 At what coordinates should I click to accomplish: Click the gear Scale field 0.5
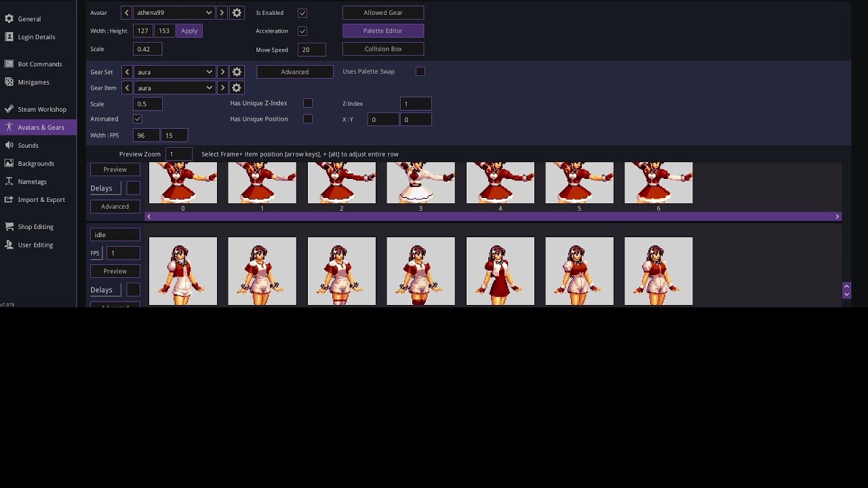[148, 104]
